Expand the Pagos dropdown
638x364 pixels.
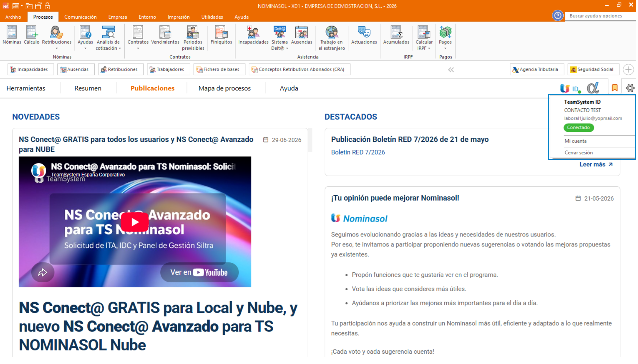coord(445,48)
